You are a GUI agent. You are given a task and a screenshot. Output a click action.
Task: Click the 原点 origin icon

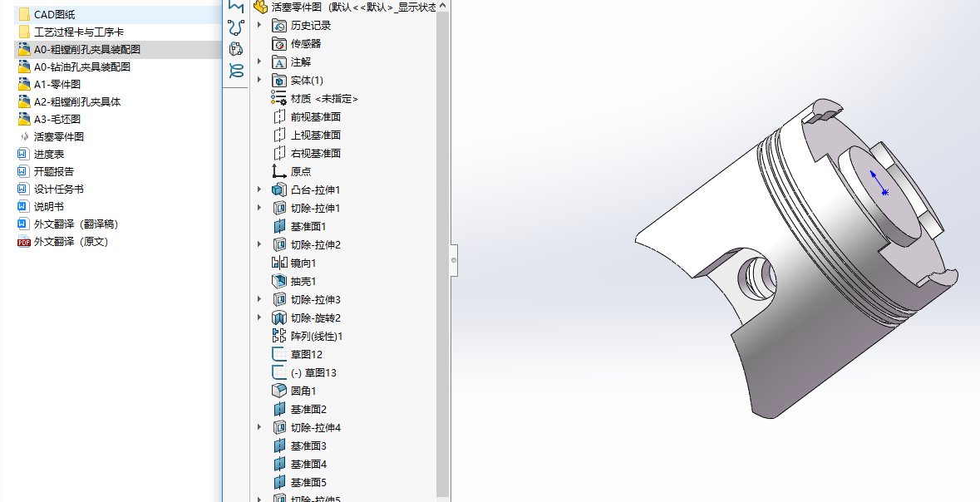point(278,171)
